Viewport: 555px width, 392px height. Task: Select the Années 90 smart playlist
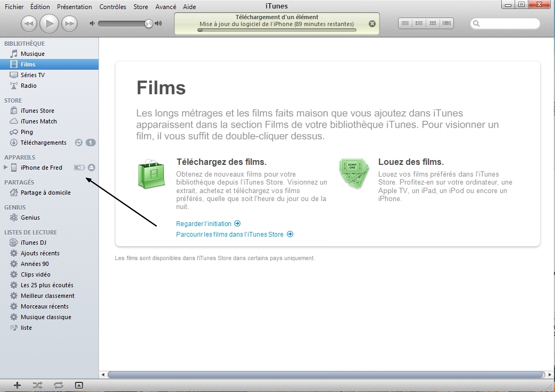tap(49, 264)
